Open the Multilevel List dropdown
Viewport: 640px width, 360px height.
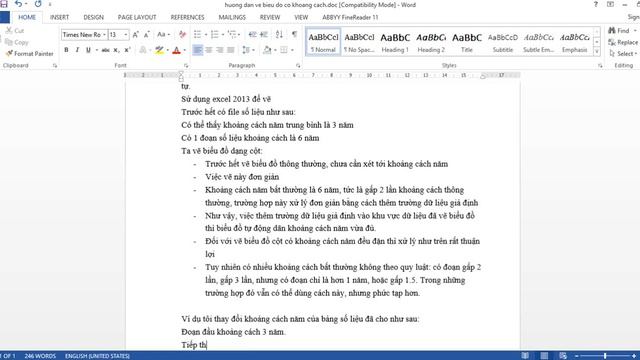tap(240, 35)
